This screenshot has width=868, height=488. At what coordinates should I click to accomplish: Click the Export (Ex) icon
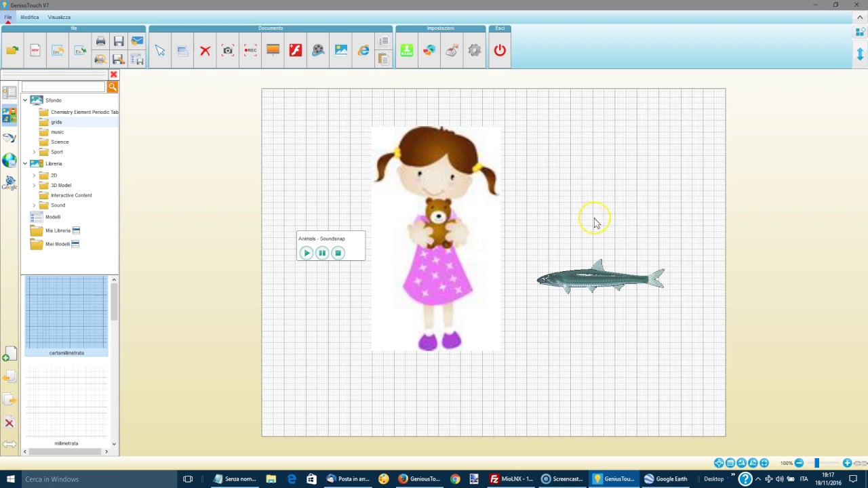tap(80, 50)
